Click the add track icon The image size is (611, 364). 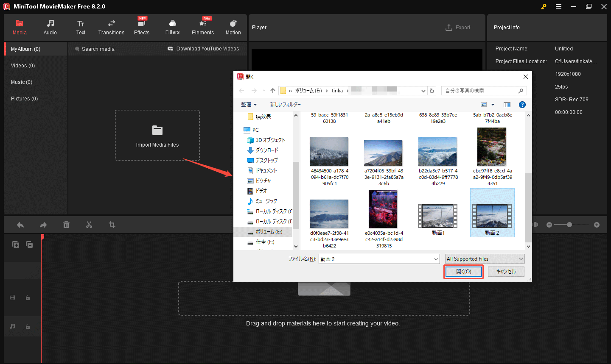(x=16, y=245)
